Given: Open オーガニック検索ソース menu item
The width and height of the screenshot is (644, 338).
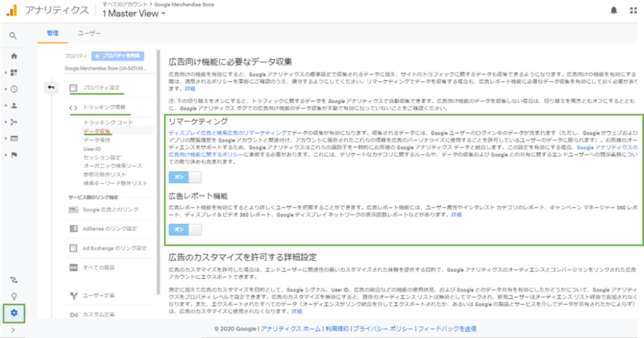Looking at the screenshot, I should (113, 166).
